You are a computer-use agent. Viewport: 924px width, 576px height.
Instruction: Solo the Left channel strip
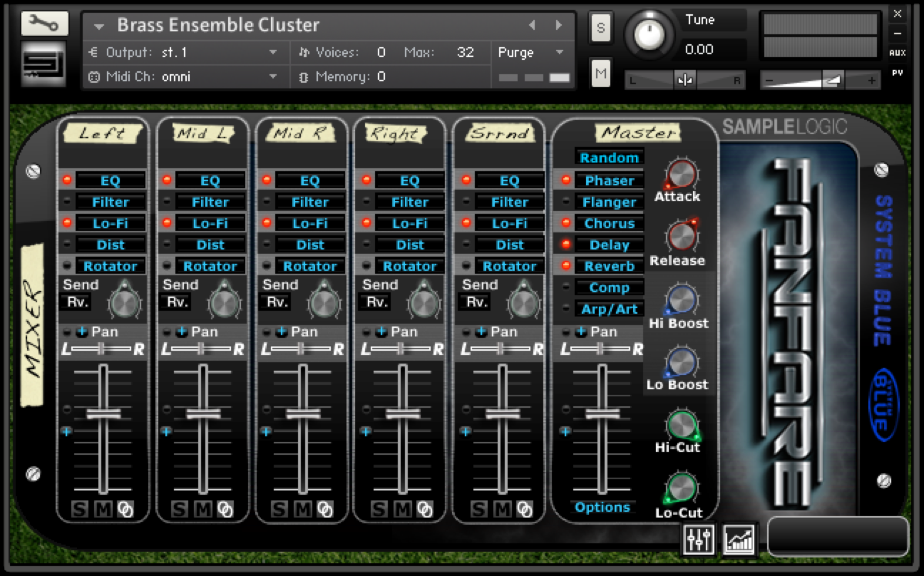click(x=80, y=509)
